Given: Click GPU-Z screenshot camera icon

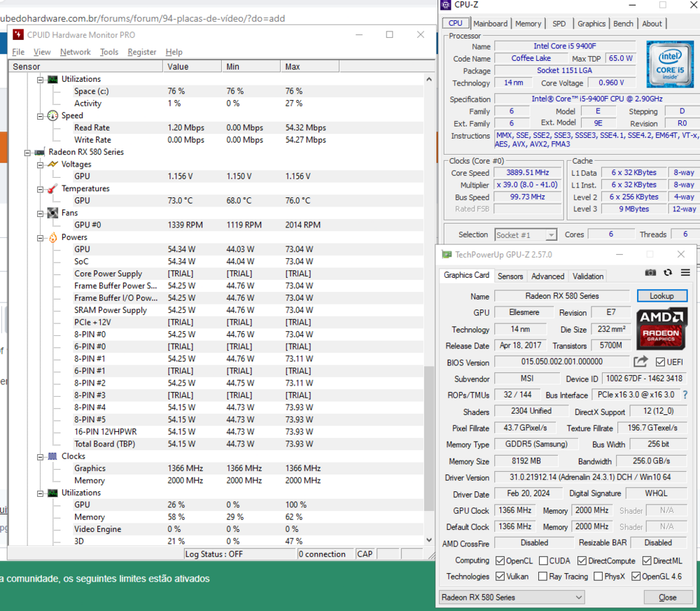Looking at the screenshot, I should (650, 273).
